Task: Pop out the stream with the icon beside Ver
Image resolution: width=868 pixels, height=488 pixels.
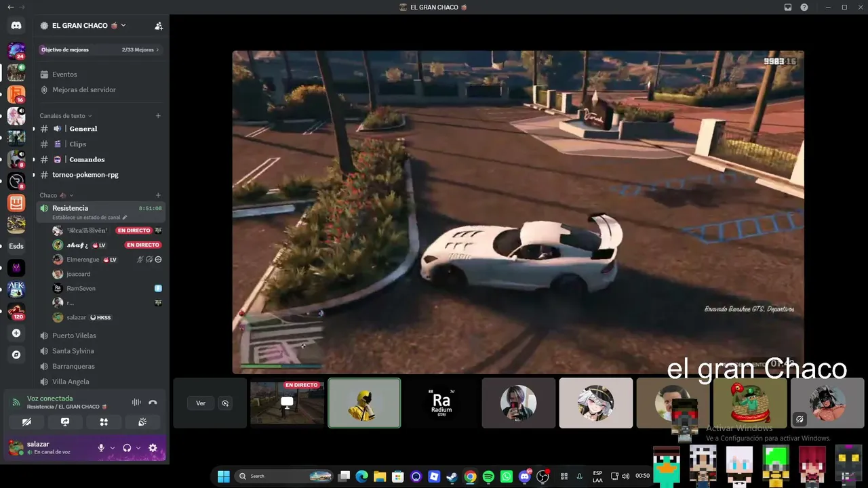Action: (225, 403)
